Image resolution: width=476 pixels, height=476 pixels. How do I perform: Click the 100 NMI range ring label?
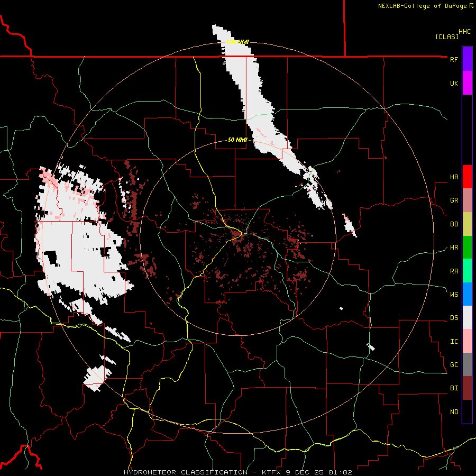pyautogui.click(x=237, y=42)
